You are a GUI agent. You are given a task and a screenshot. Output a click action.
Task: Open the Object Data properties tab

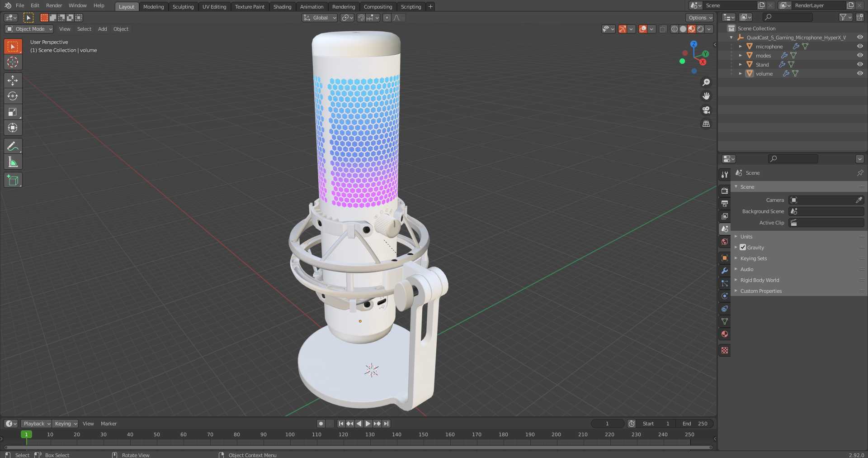(725, 321)
